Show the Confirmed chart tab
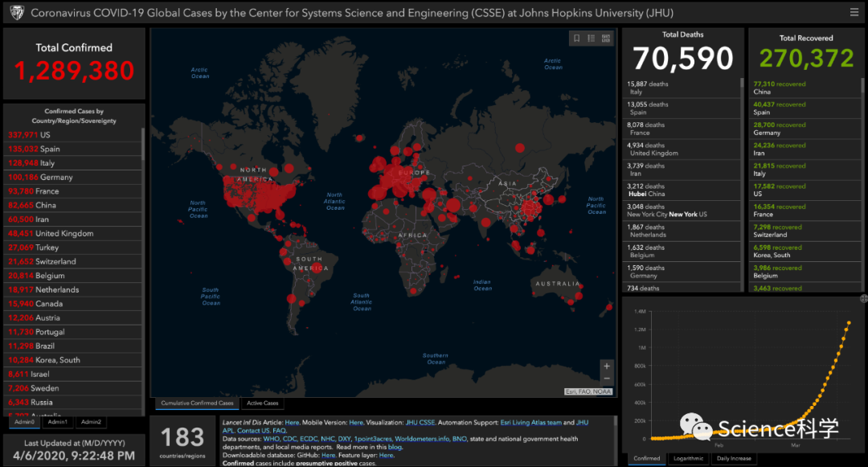 [646, 458]
